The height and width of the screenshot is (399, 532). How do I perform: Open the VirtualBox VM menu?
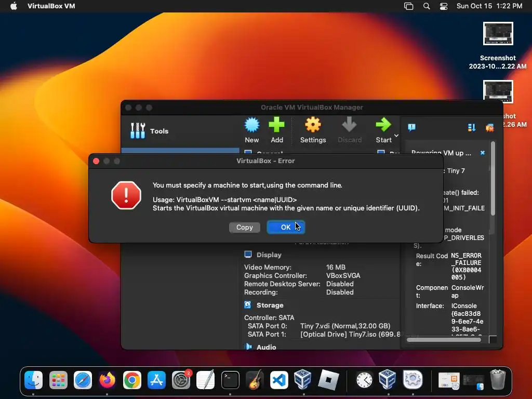(51, 6)
